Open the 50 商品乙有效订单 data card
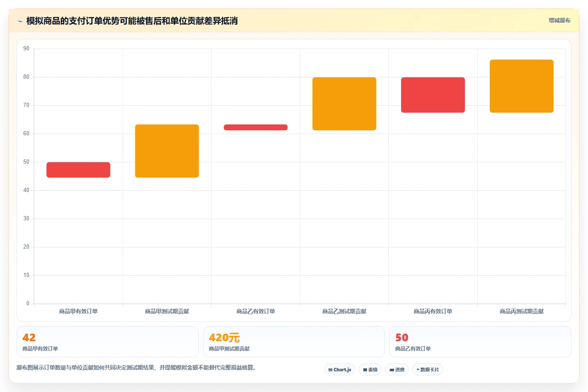The height and width of the screenshot is (392, 588). [480, 342]
